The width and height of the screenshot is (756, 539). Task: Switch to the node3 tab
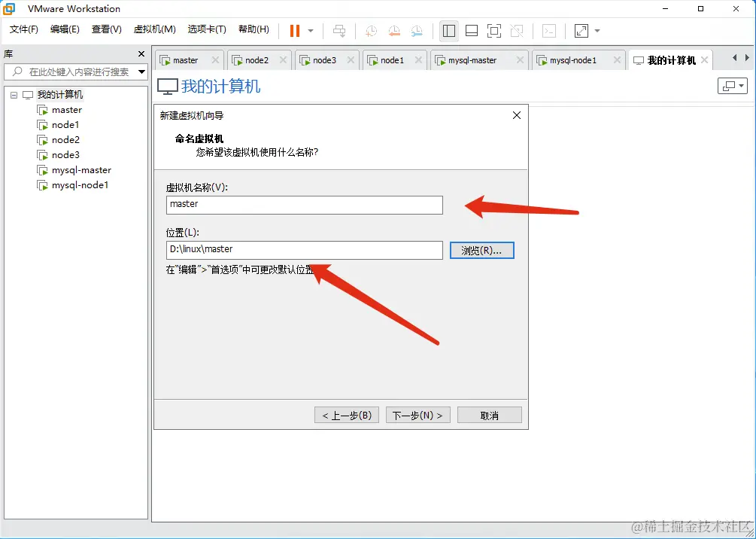pyautogui.click(x=324, y=60)
